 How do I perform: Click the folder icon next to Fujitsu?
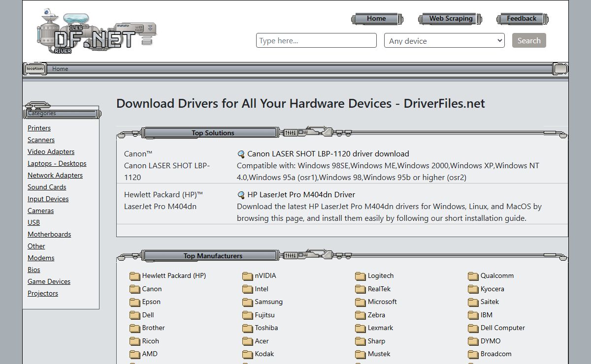point(248,315)
